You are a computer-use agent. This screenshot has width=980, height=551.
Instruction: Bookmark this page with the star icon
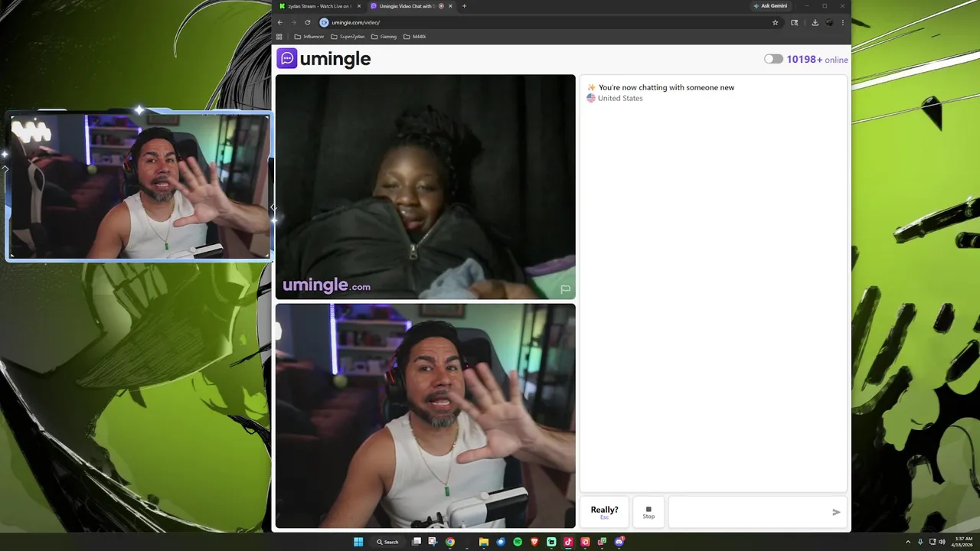tap(775, 22)
